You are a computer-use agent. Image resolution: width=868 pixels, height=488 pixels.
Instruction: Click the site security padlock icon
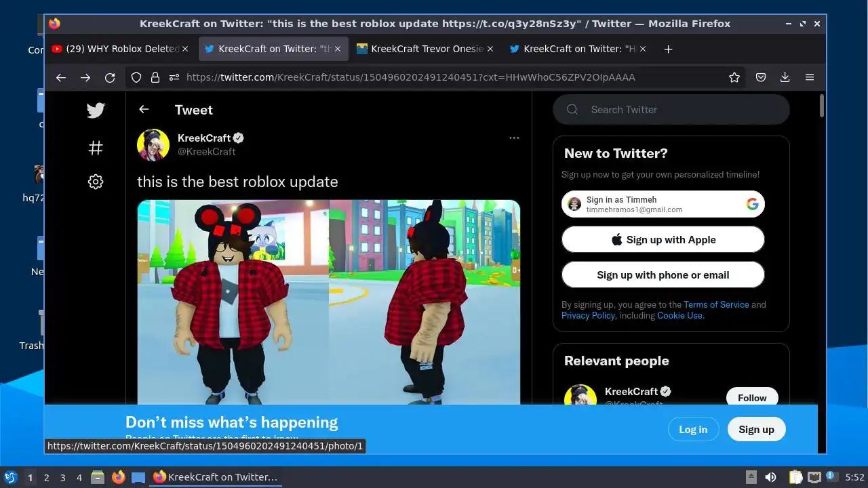click(155, 77)
